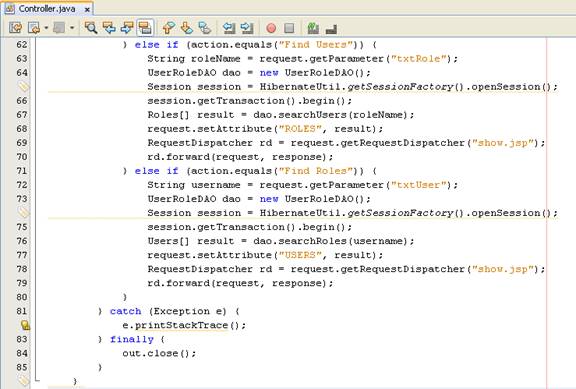The image size is (576, 389).
Task: Go to Previous Bookmark icon
Action: (169, 28)
